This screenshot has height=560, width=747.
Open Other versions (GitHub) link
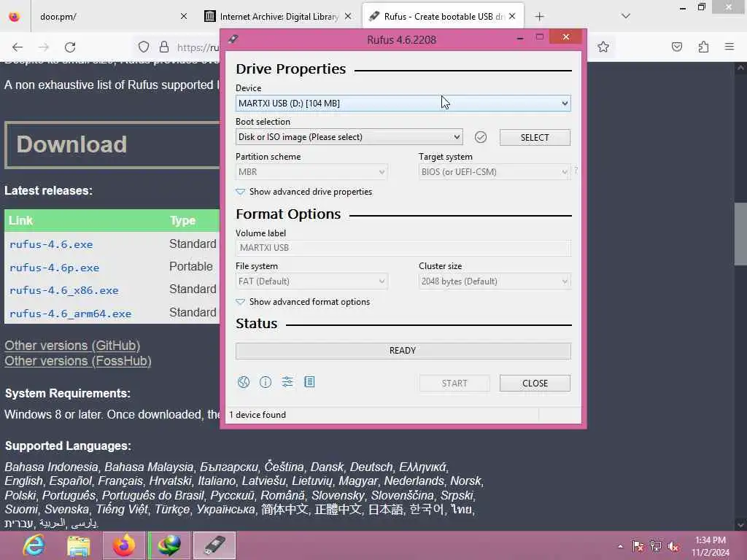[72, 346]
